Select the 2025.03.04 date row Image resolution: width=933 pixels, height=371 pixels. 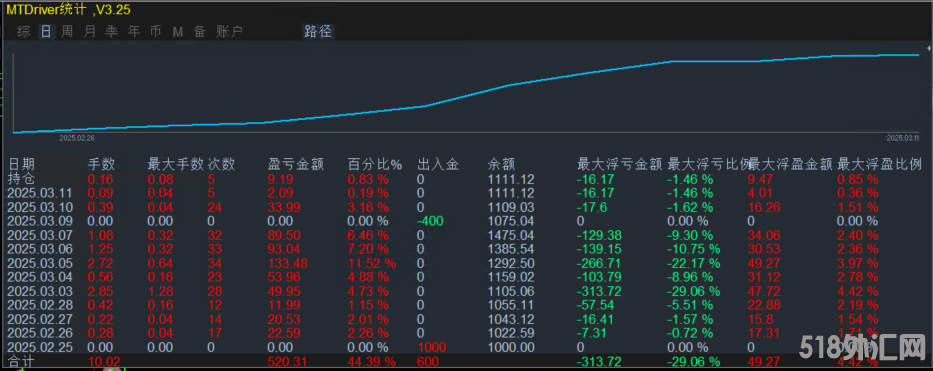(39, 277)
